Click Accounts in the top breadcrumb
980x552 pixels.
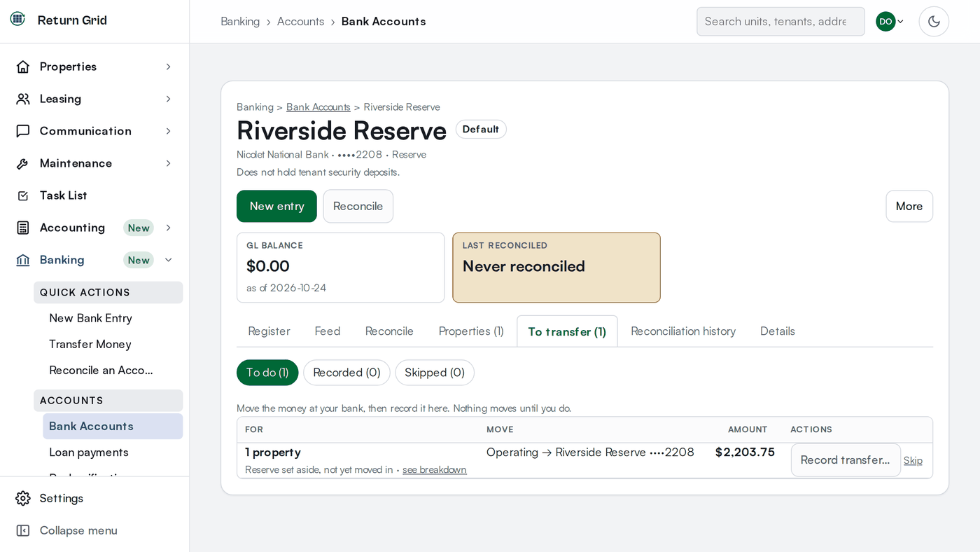click(x=300, y=21)
